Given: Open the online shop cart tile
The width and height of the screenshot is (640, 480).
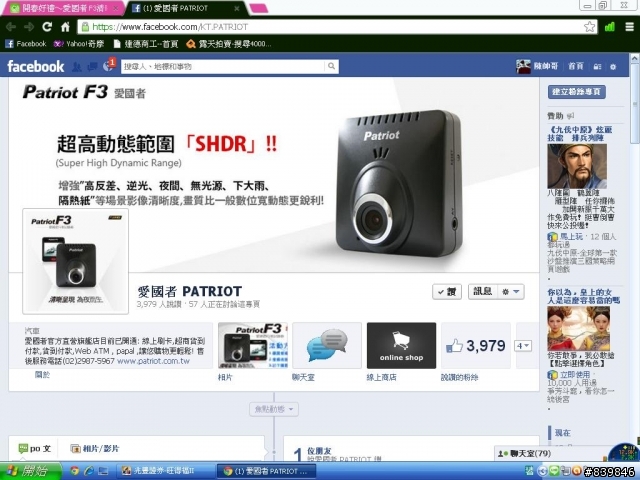Looking at the screenshot, I should click(x=401, y=345).
